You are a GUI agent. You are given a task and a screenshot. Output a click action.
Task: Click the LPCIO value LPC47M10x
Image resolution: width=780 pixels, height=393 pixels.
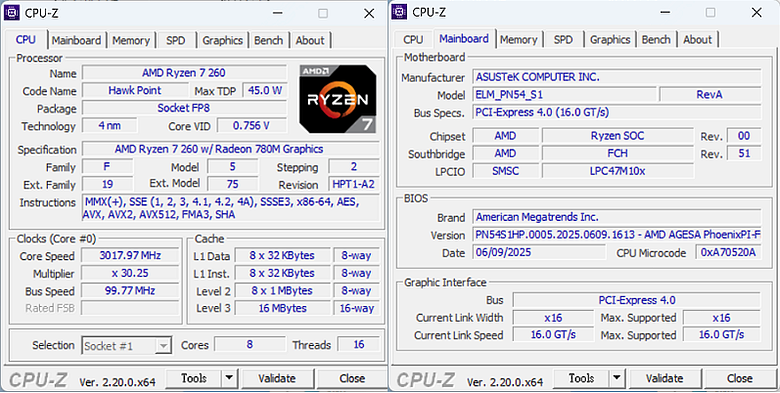tap(617, 171)
